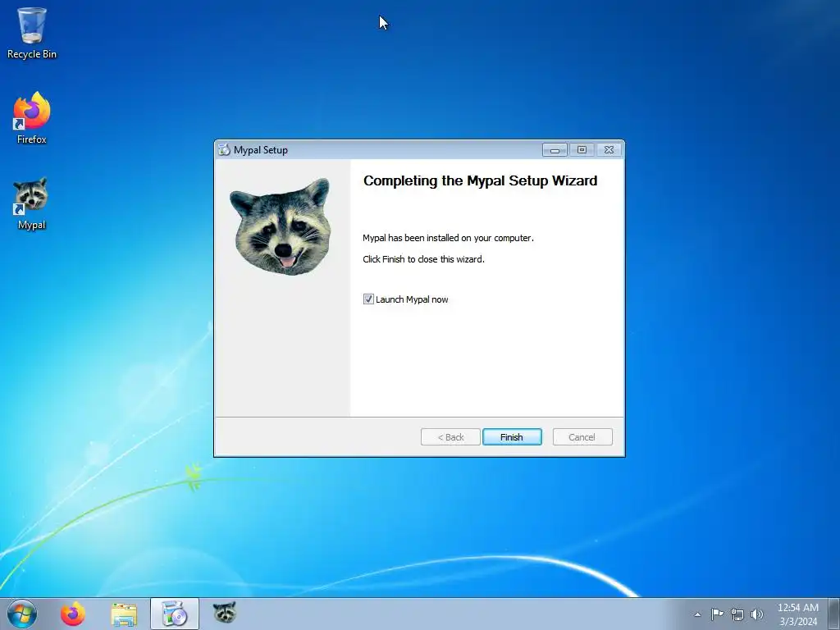This screenshot has width=840, height=630.
Task: Click the Cancel button in setup
Action: point(582,437)
